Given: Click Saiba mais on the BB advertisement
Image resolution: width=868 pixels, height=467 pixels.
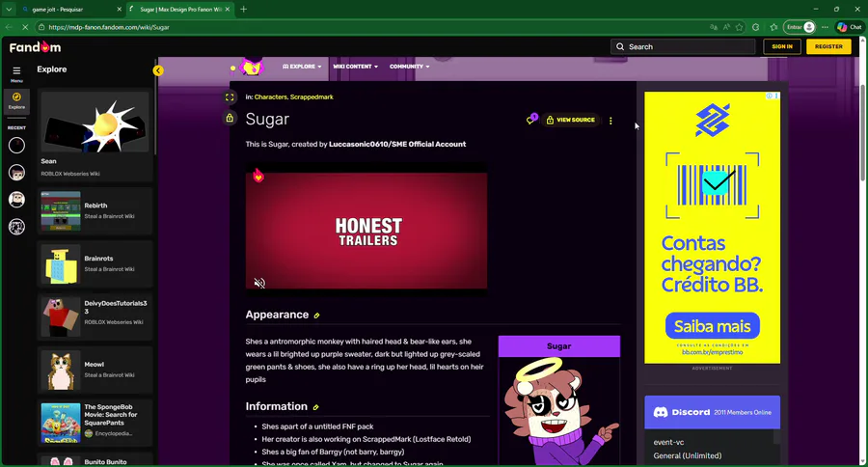Looking at the screenshot, I should [x=713, y=326].
